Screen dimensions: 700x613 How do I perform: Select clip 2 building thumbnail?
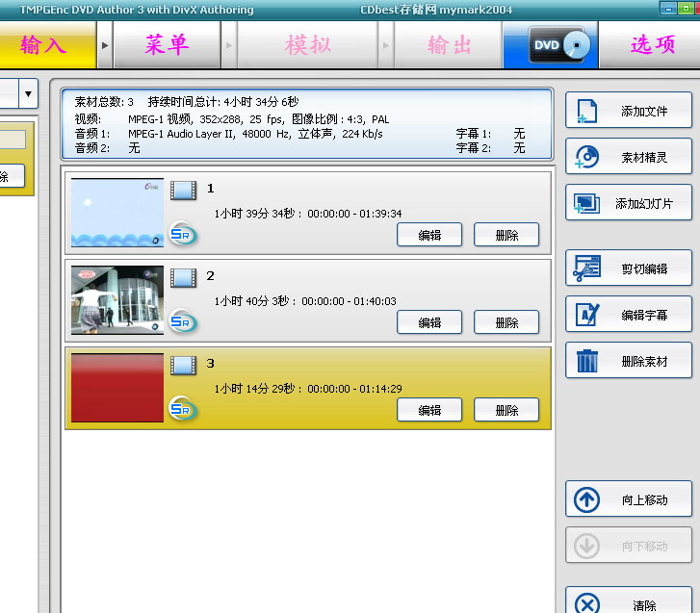(117, 300)
